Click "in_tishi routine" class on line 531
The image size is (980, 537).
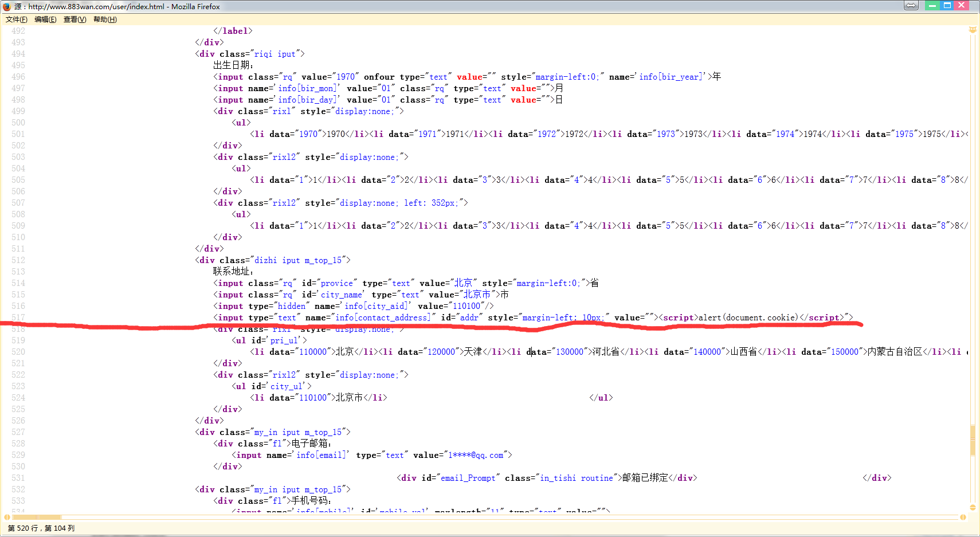point(577,478)
